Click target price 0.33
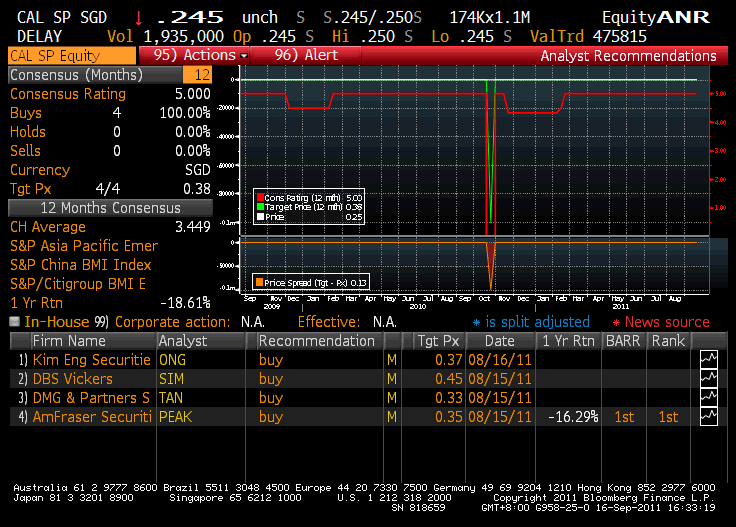Viewport: 736px width, 527px height. tap(449, 398)
